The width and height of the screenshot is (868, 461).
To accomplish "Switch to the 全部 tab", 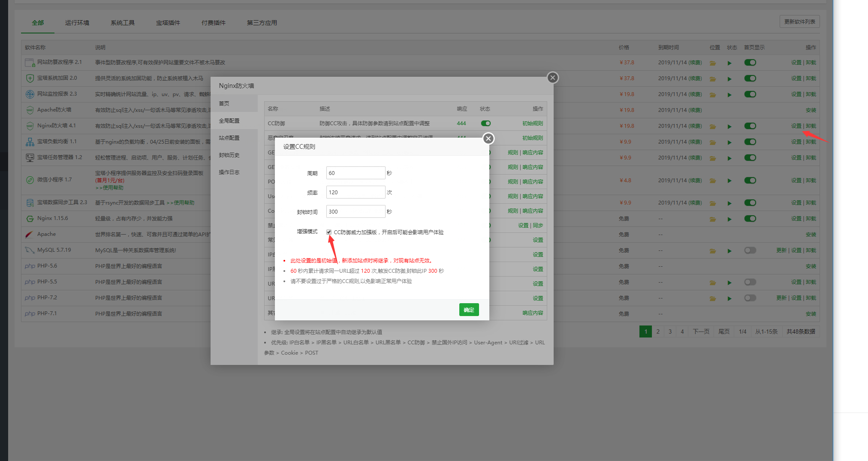I will pos(38,23).
